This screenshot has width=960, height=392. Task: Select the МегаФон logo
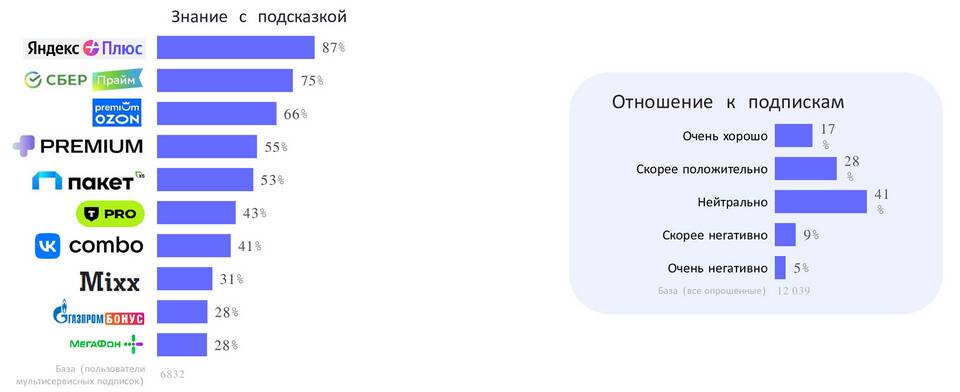pos(106,344)
